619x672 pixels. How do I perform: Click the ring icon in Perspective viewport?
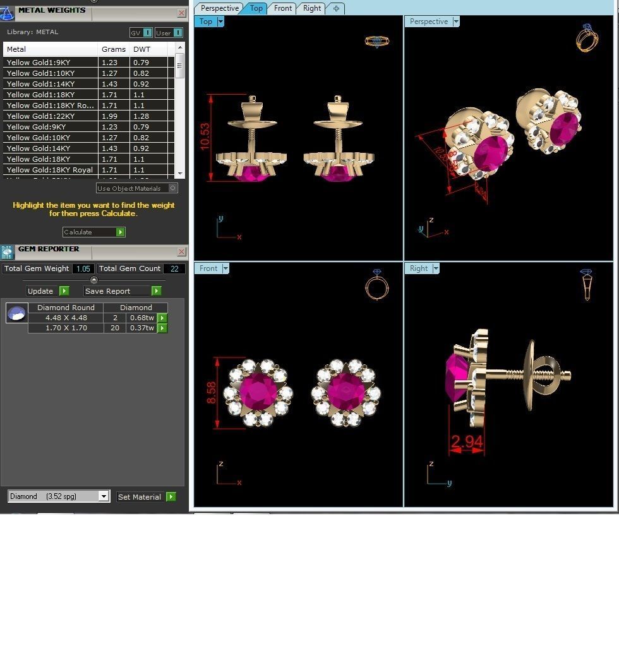click(x=587, y=38)
